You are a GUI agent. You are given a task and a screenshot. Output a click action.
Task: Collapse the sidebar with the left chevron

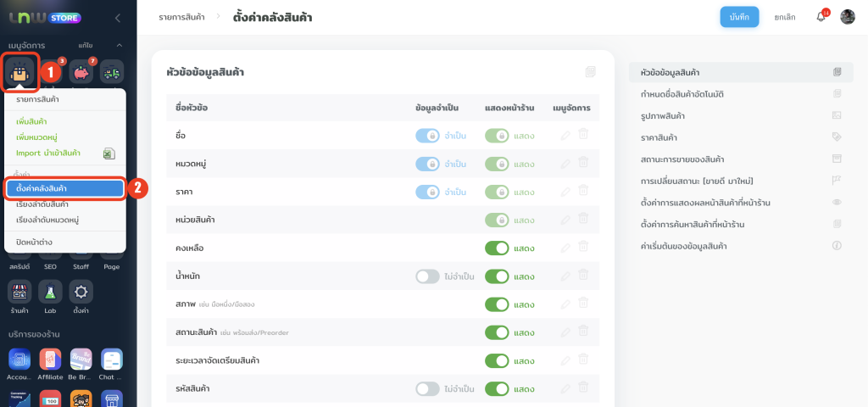(x=117, y=17)
